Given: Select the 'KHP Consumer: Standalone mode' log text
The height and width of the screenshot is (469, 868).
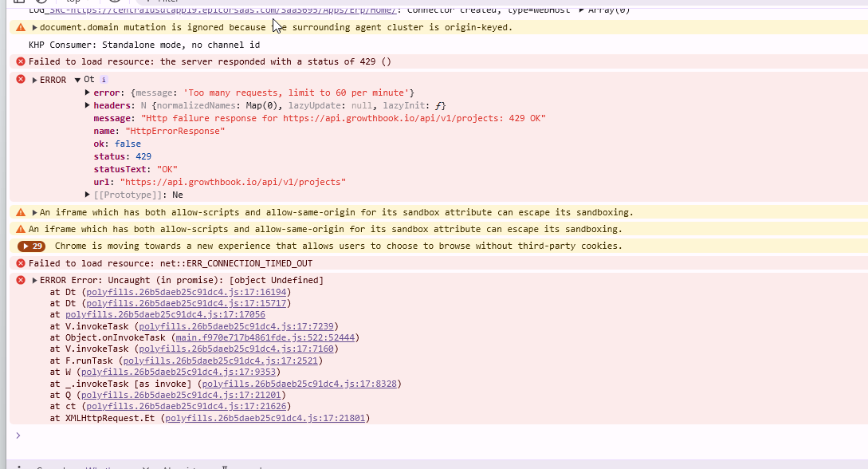Looking at the screenshot, I should coord(144,45).
